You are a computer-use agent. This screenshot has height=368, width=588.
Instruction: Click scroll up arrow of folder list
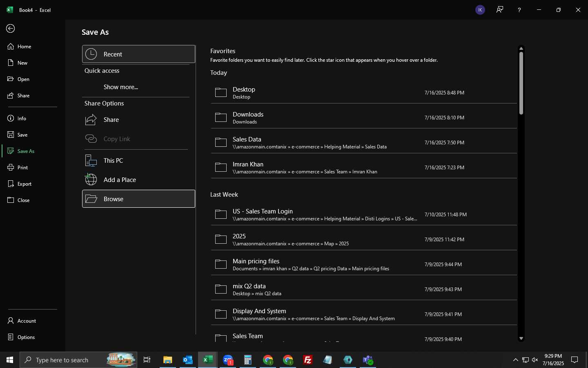pyautogui.click(x=521, y=48)
